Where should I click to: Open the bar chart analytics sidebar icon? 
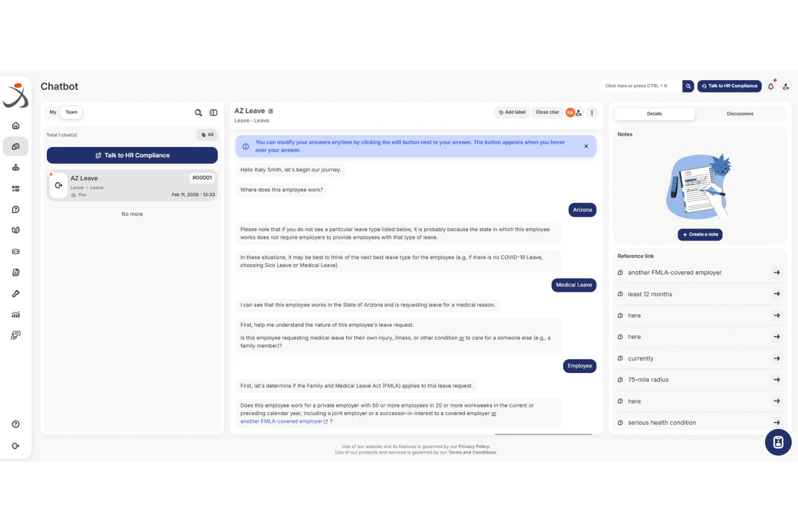coord(16,315)
